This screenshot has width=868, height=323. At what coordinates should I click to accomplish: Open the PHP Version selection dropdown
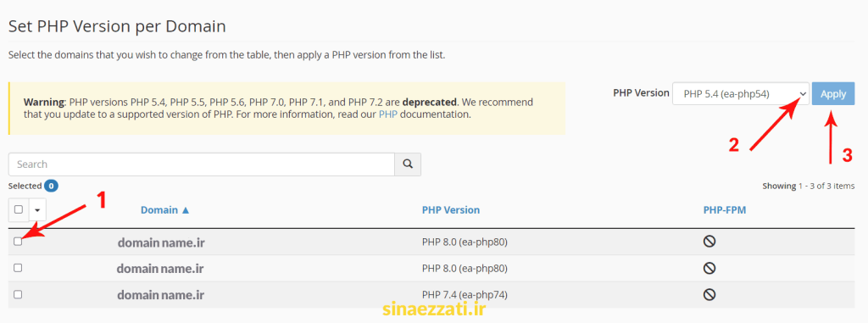click(741, 93)
